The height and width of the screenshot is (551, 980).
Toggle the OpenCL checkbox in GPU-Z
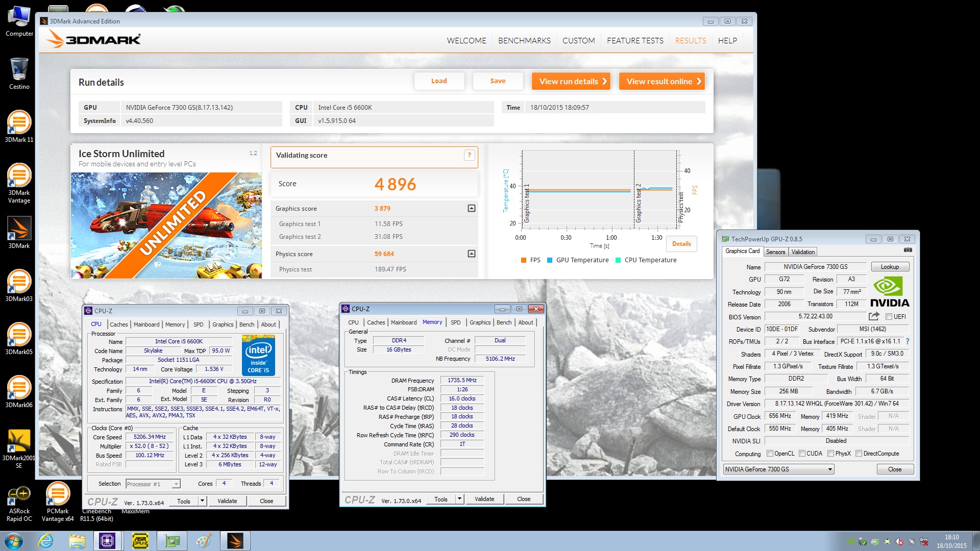click(770, 454)
